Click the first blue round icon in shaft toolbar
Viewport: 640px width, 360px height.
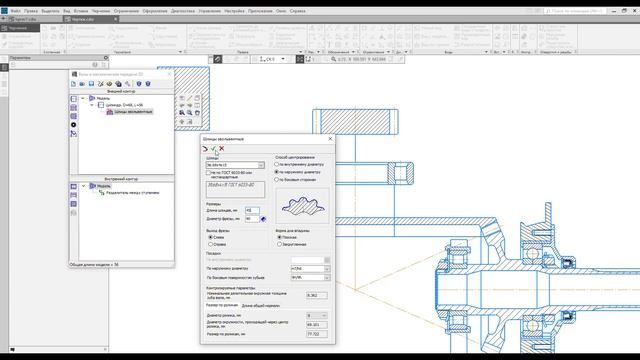point(139,84)
